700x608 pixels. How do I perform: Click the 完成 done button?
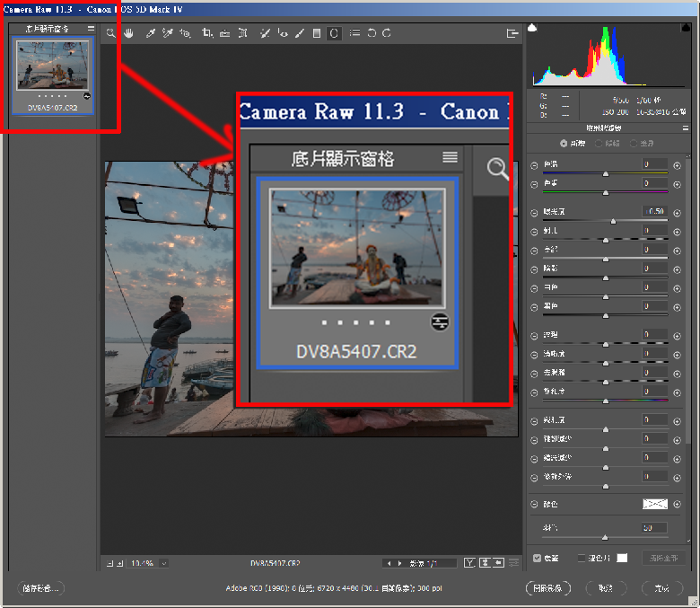click(662, 588)
